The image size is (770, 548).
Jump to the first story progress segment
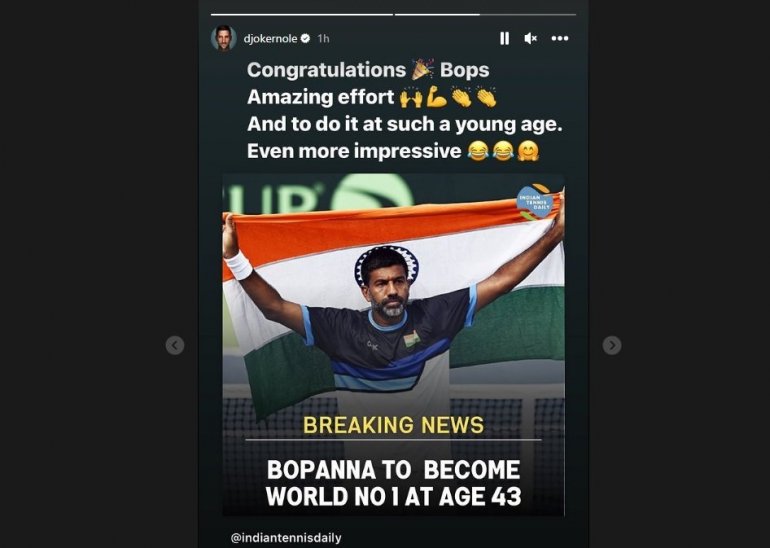(302, 15)
